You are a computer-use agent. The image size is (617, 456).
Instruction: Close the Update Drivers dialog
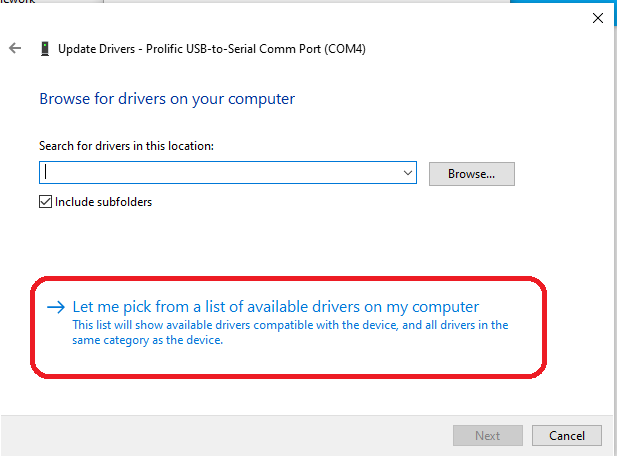click(598, 18)
